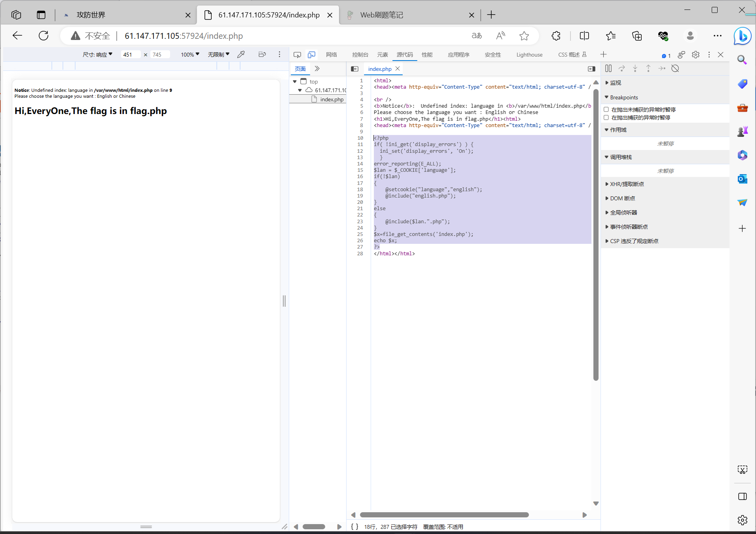This screenshot has height=534, width=756.
Task: Close the index.php source file tab
Action: pos(398,69)
